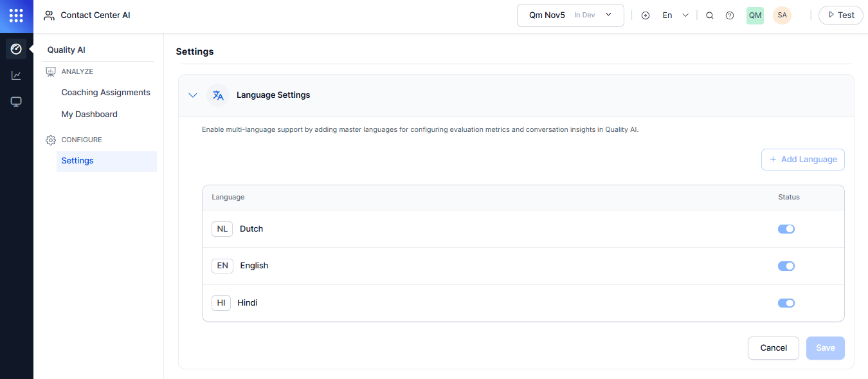Disable the Dutch language toggle
This screenshot has height=379, width=868.
click(786, 228)
